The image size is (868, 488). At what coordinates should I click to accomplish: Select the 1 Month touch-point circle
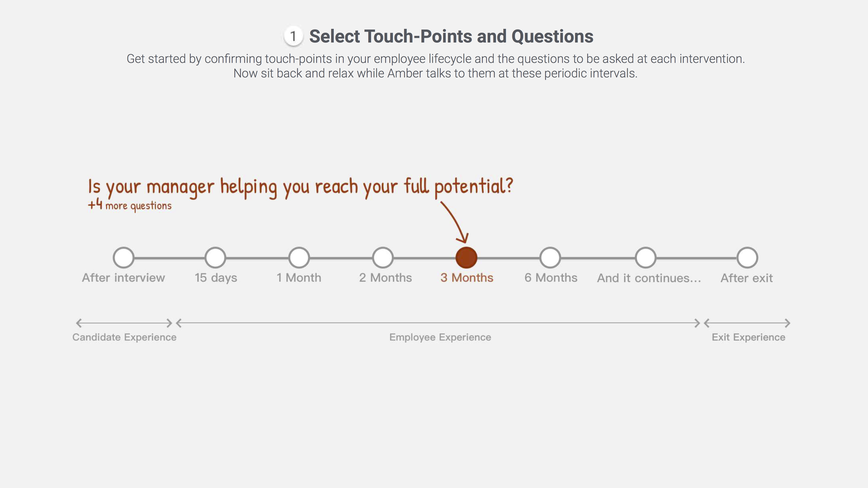pos(299,258)
